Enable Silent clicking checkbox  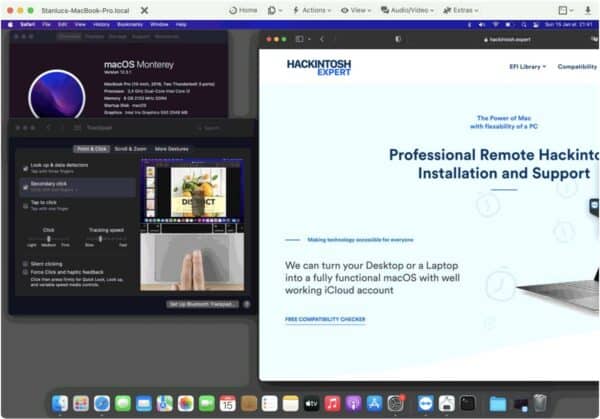click(25, 264)
